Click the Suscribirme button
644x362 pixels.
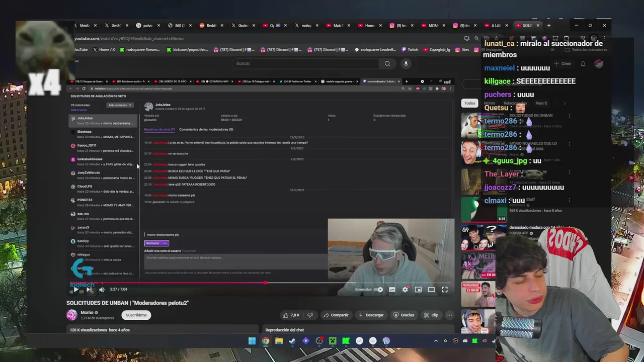point(136,315)
